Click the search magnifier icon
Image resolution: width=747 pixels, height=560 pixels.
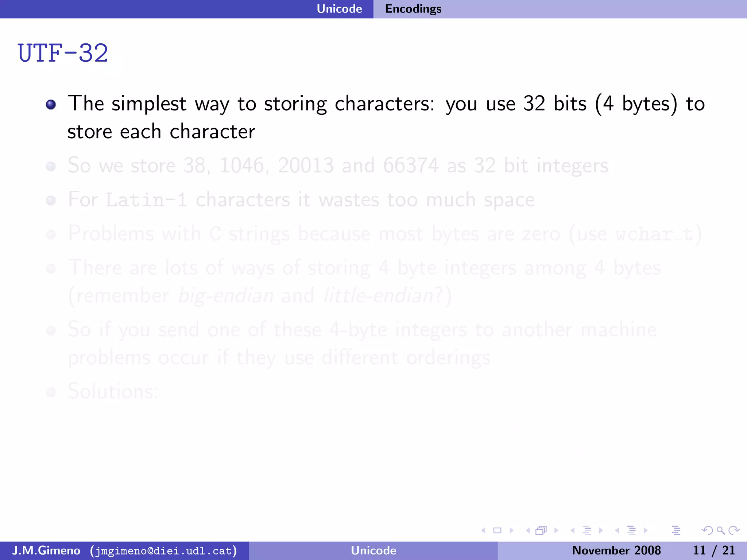click(720, 530)
